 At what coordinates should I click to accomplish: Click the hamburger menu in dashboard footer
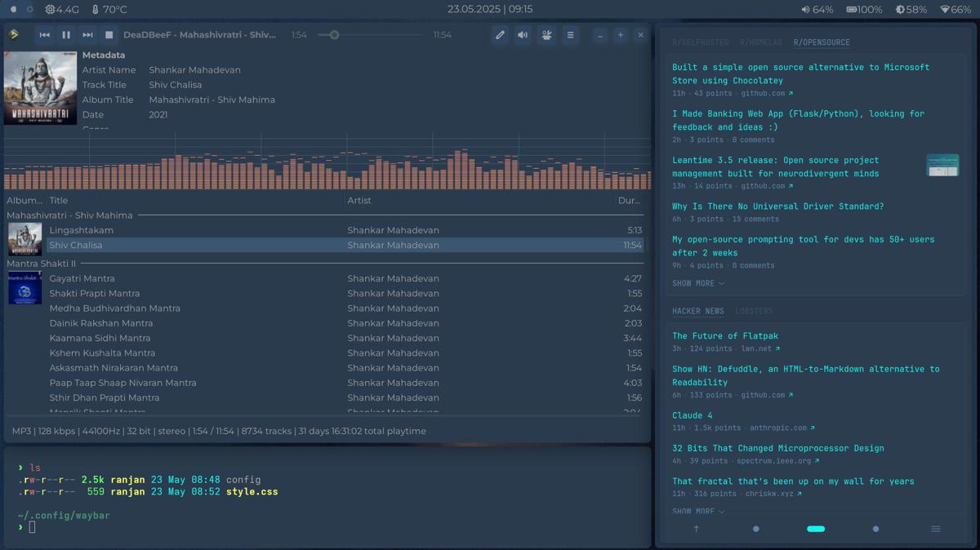(x=935, y=529)
